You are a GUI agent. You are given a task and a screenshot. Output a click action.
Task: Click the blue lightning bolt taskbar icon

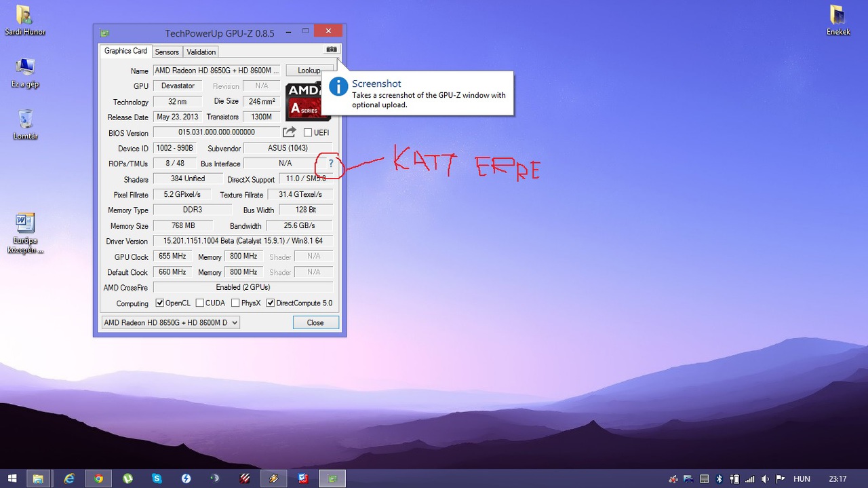tap(186, 478)
